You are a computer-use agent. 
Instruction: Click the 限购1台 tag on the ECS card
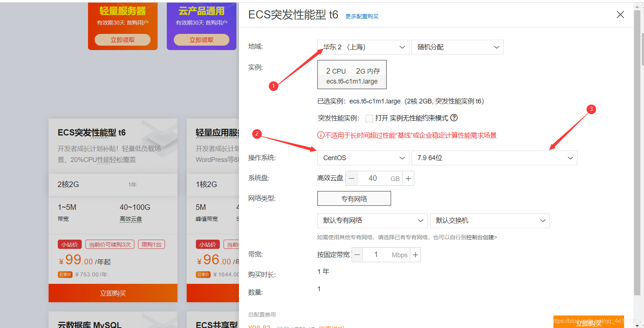pyautogui.click(x=151, y=244)
